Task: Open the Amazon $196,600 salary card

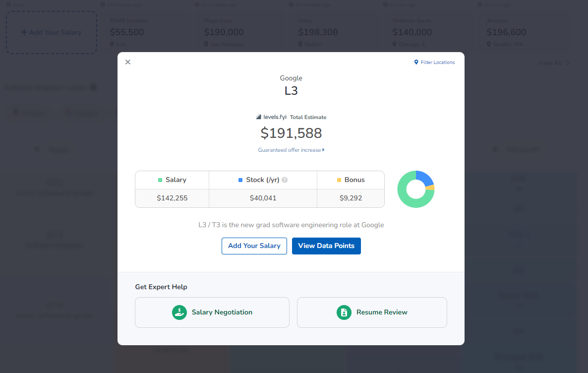Action: (x=524, y=32)
